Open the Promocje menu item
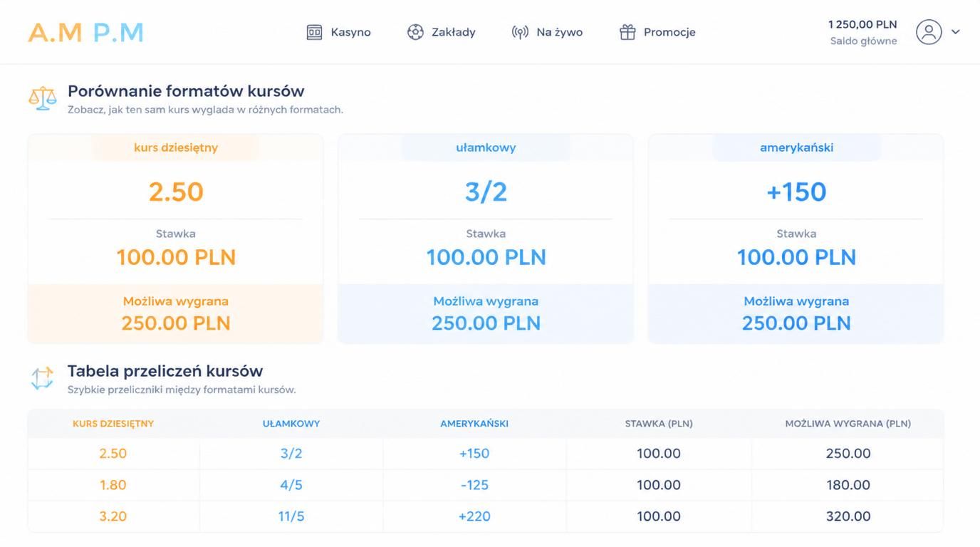The height and width of the screenshot is (547, 980). (657, 32)
